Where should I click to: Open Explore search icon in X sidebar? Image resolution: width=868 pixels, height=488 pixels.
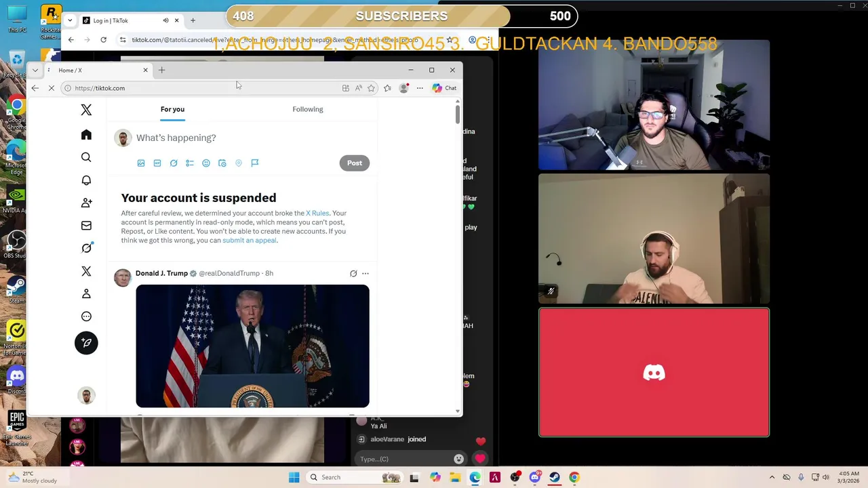pos(86,157)
